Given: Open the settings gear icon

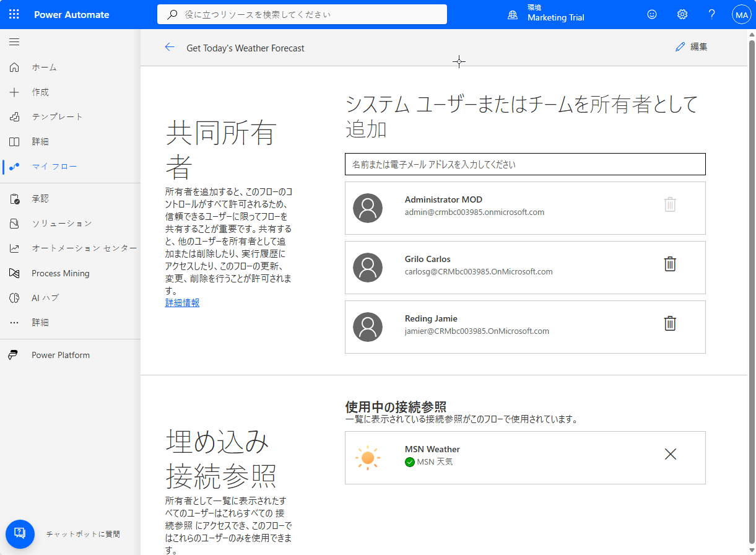Looking at the screenshot, I should (x=682, y=14).
